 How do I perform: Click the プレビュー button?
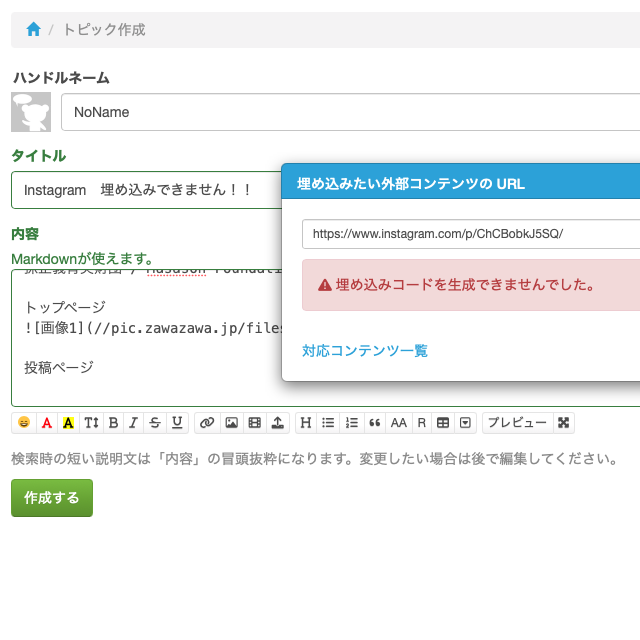(517, 422)
